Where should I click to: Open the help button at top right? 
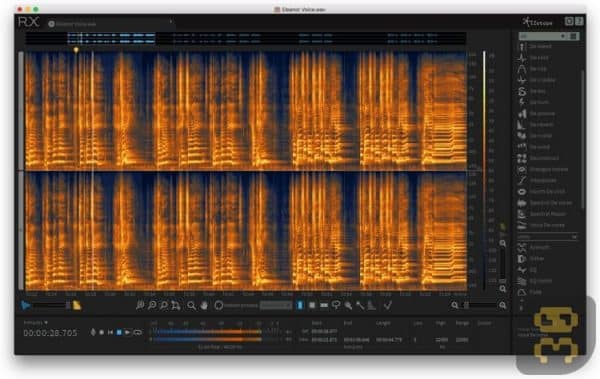pos(579,21)
